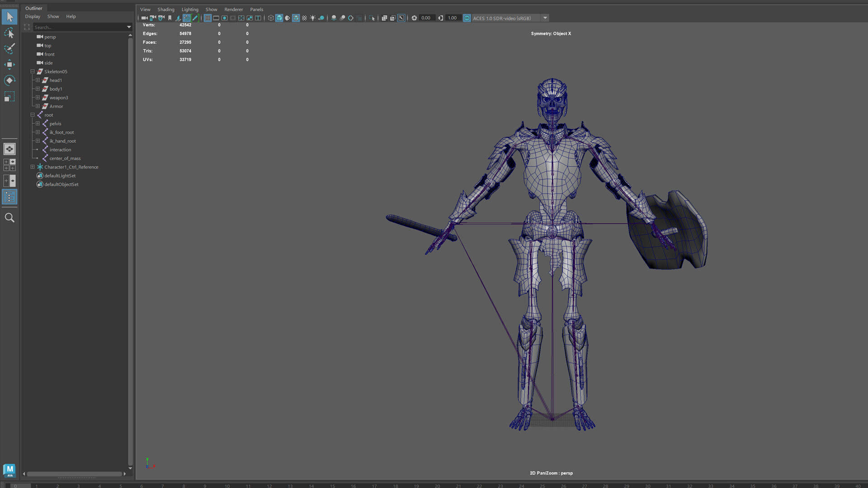This screenshot has width=868, height=488.
Task: Switch to two-pane side by side layout
Action: point(9,181)
